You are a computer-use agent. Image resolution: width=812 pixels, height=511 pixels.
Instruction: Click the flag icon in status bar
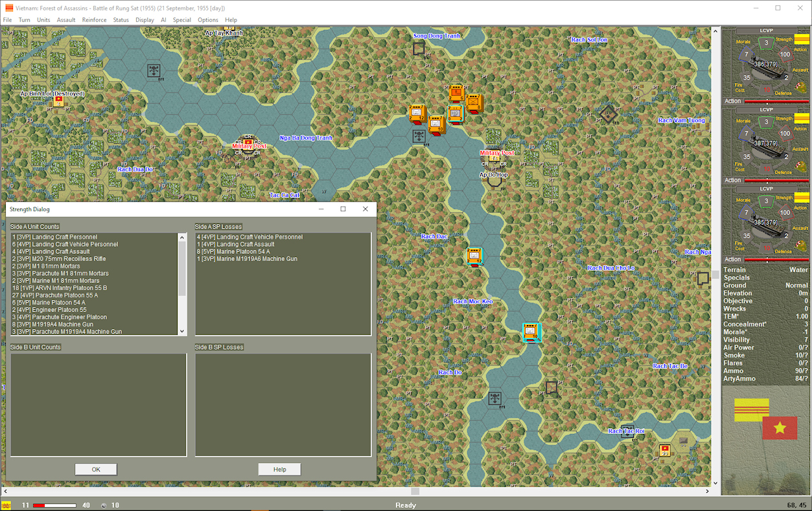click(x=6, y=505)
